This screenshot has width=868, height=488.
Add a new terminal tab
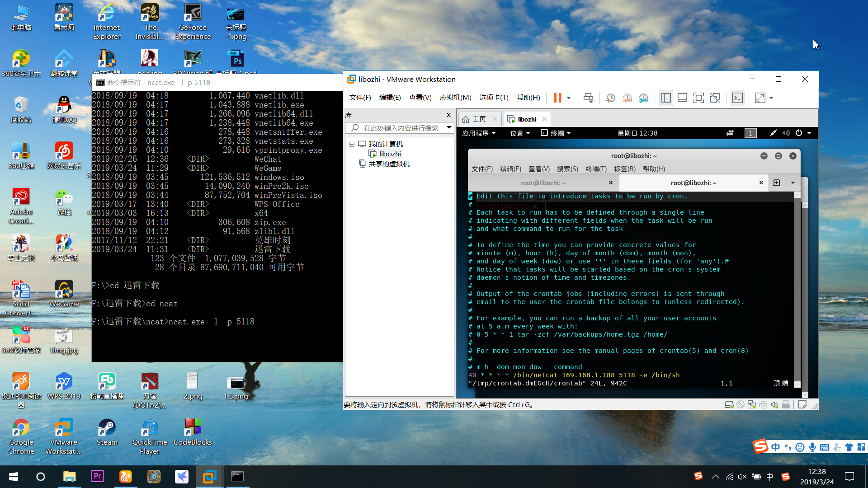coord(777,183)
